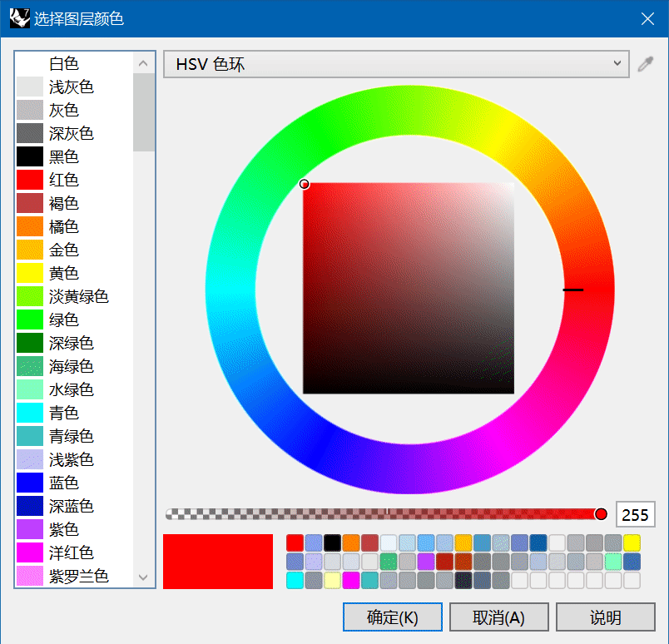
Task: Pick the magenta swatch in the palette's bottom row
Action: click(x=351, y=581)
